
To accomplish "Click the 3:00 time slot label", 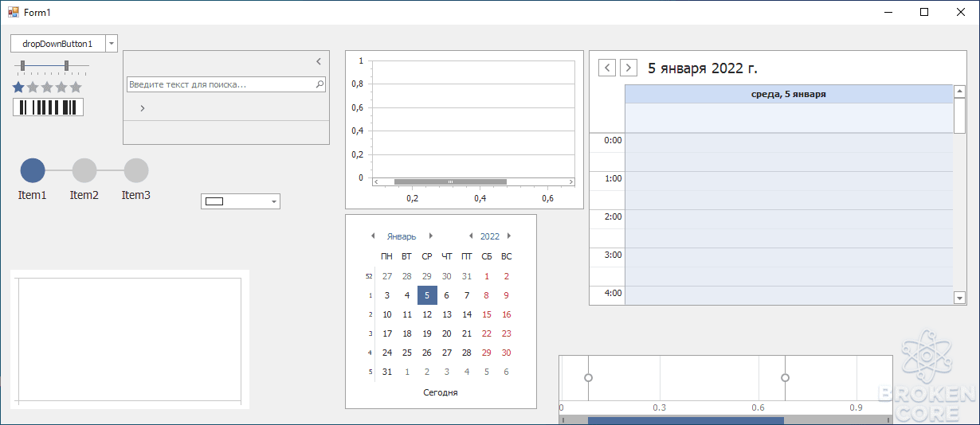I will 613,255.
